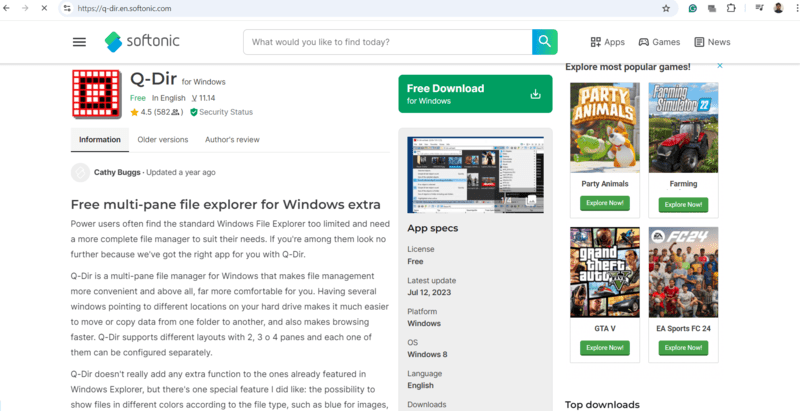This screenshot has width=800, height=411.
Task: Click the GTA V title text
Action: (605, 329)
